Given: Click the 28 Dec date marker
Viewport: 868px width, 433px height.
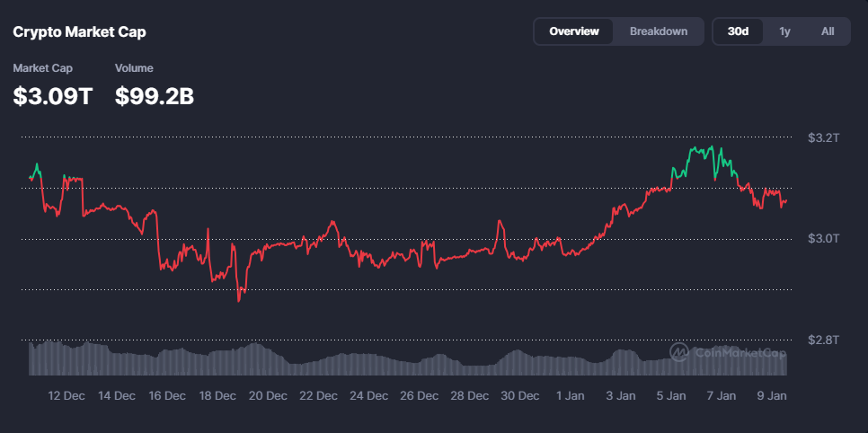Looking at the screenshot, I should tap(469, 396).
